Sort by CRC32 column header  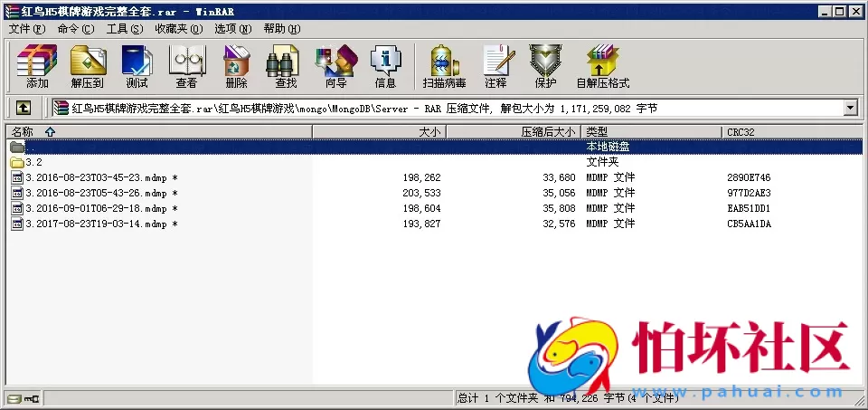[x=792, y=132]
